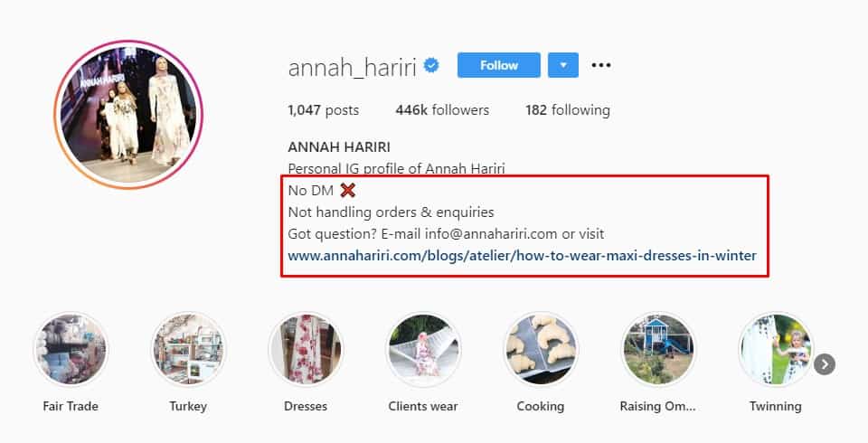Click the ANNAH HARIRI bold display name
The width and height of the screenshot is (868, 443).
339,147
